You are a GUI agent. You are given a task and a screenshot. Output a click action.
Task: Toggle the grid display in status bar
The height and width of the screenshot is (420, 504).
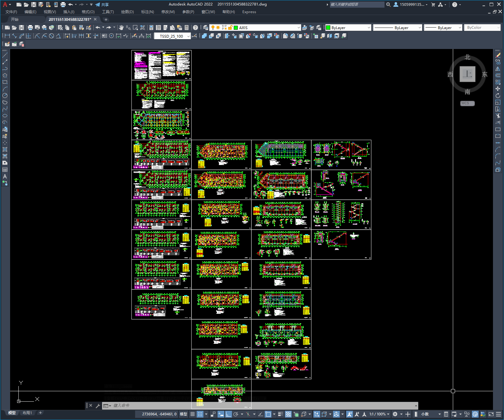pos(192,414)
